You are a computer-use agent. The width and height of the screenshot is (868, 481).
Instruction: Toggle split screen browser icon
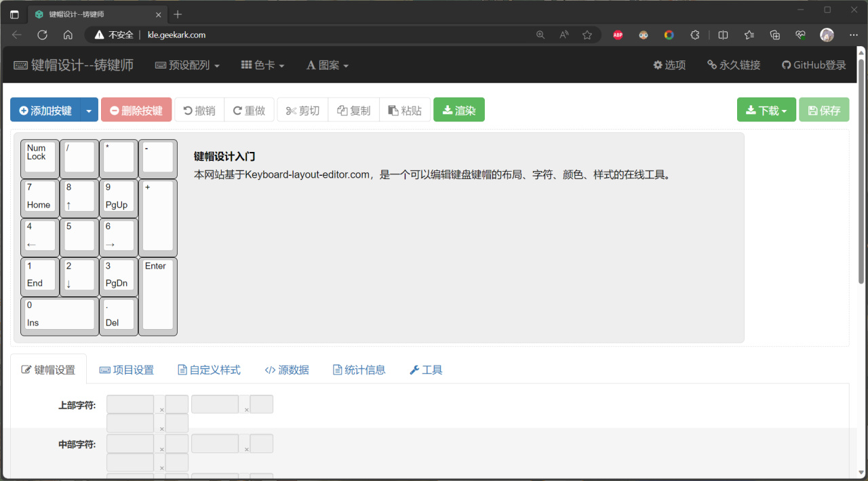[723, 35]
